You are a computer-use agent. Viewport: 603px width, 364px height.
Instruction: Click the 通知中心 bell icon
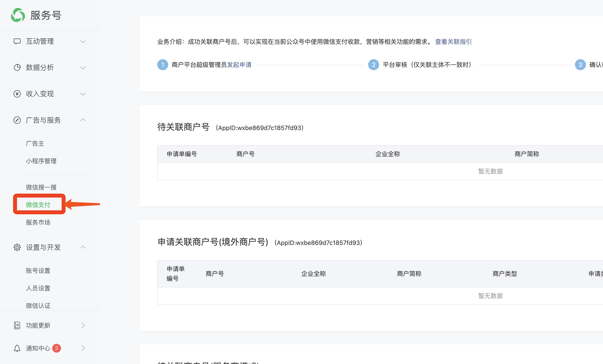pyautogui.click(x=17, y=348)
